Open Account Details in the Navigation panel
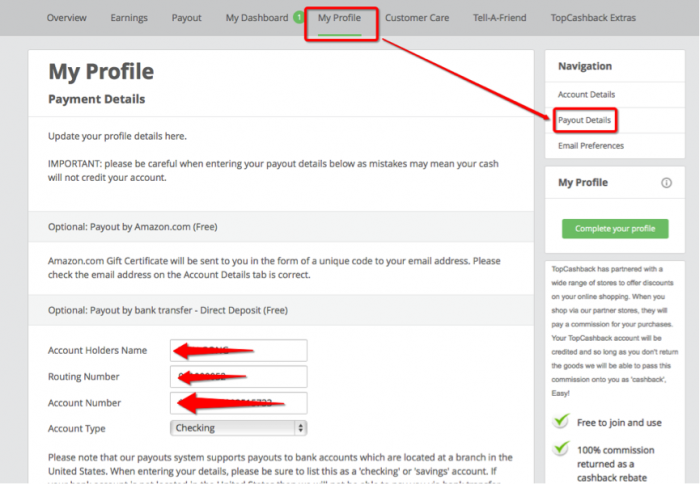 586,94
